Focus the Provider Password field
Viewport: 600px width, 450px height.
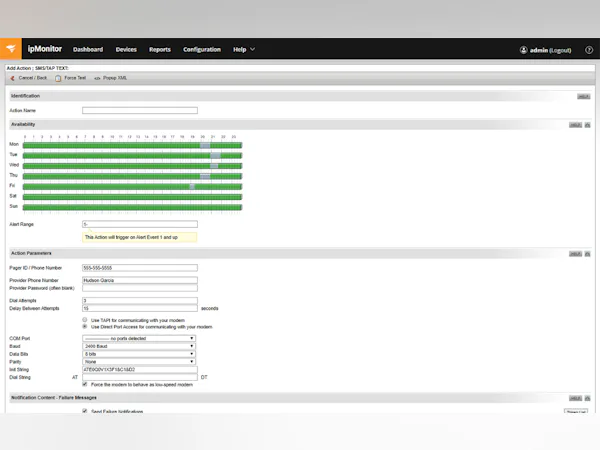[x=140, y=288]
